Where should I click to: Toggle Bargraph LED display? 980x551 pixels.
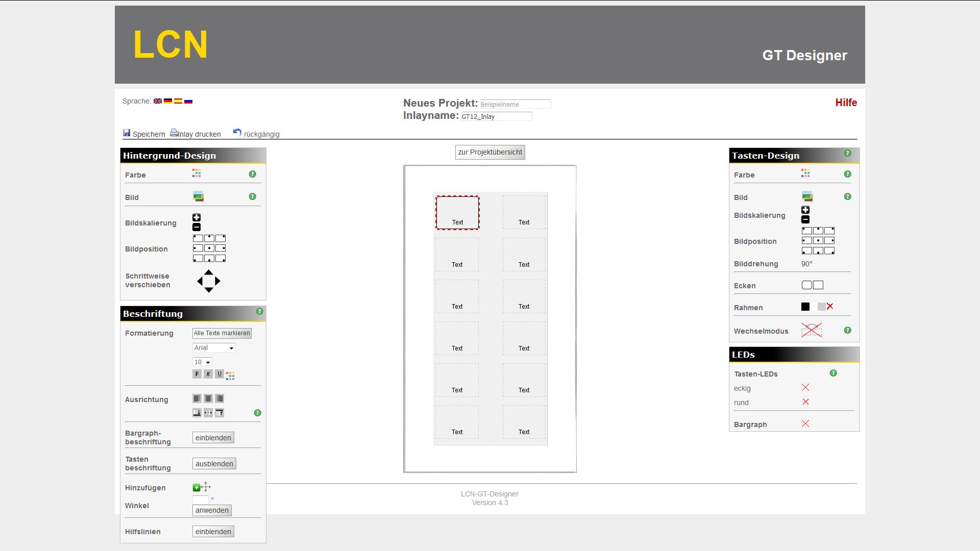point(805,423)
